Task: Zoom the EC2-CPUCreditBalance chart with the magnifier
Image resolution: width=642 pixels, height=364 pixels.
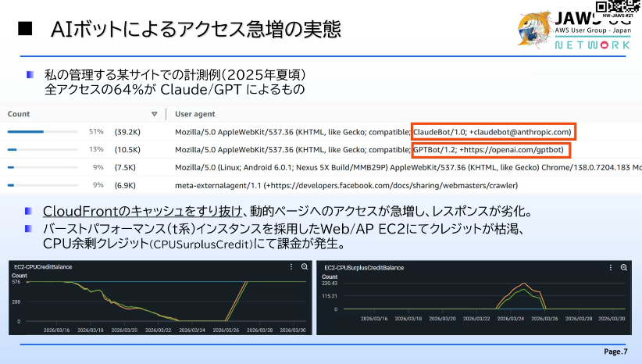Action: (x=305, y=266)
